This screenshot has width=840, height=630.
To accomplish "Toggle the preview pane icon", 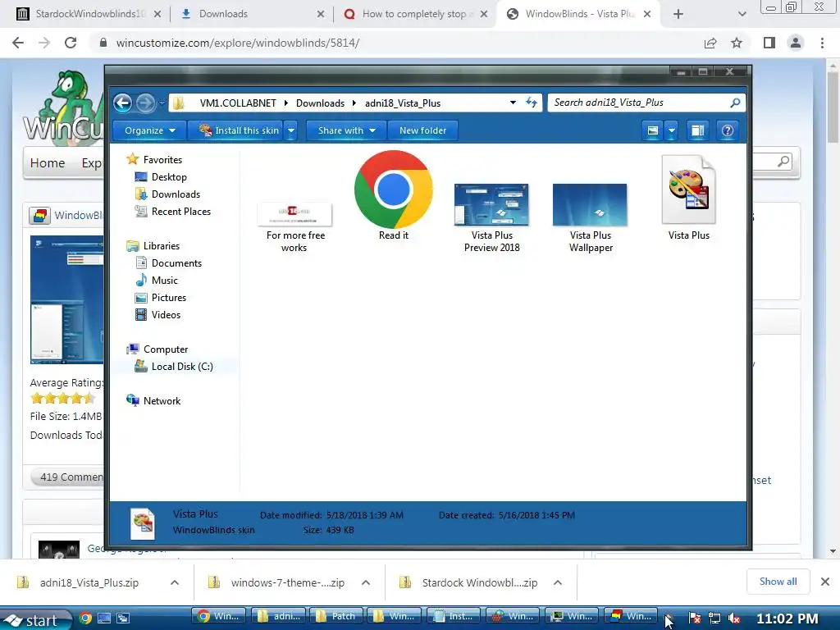I will 697,130.
